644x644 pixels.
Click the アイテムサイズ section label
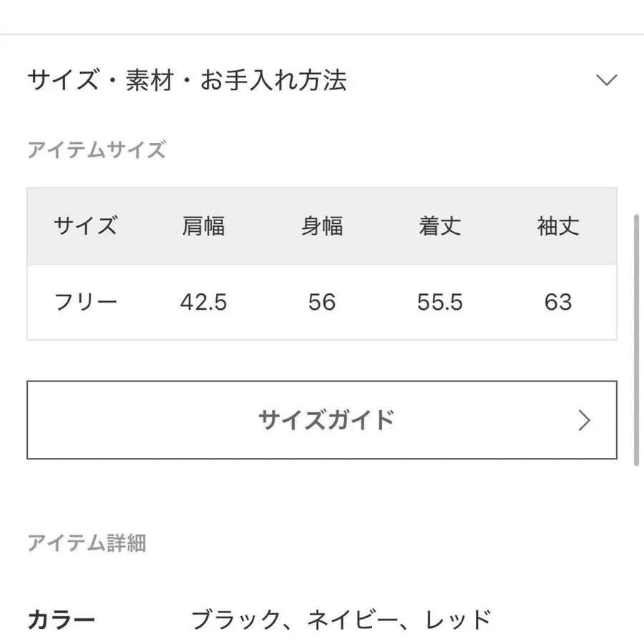coord(97,150)
